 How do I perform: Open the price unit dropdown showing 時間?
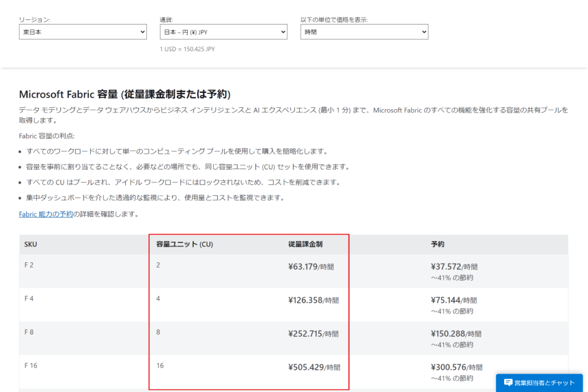pos(364,32)
